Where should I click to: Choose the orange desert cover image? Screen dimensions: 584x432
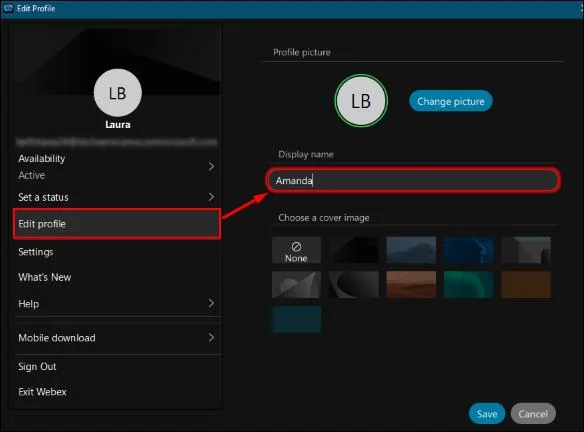click(411, 285)
